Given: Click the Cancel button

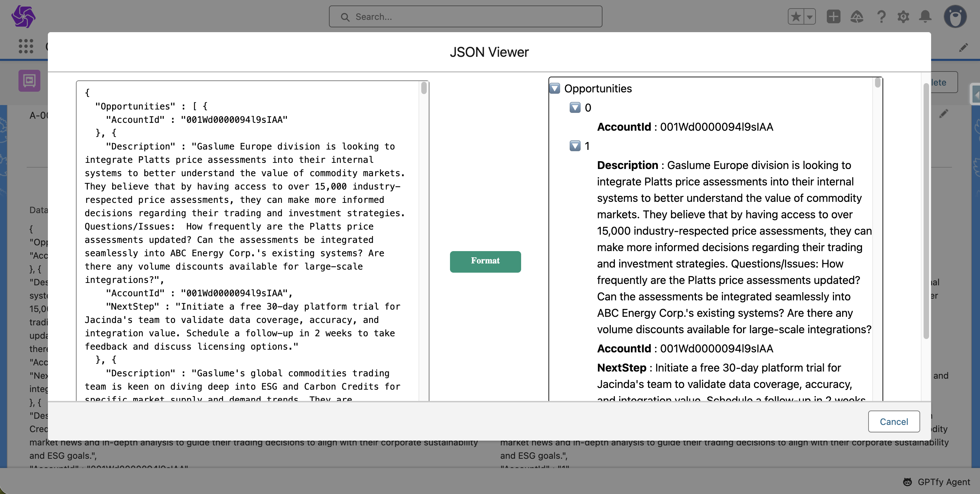Looking at the screenshot, I should pyautogui.click(x=893, y=421).
